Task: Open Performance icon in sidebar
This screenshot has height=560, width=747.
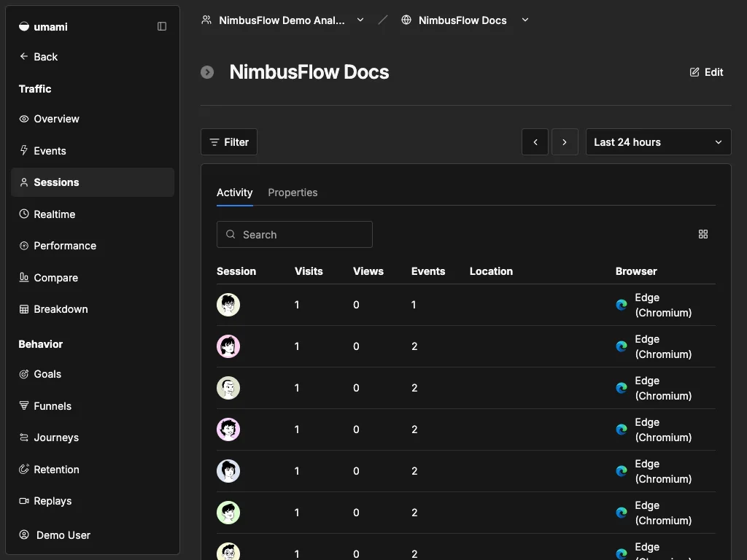Action: (x=24, y=246)
